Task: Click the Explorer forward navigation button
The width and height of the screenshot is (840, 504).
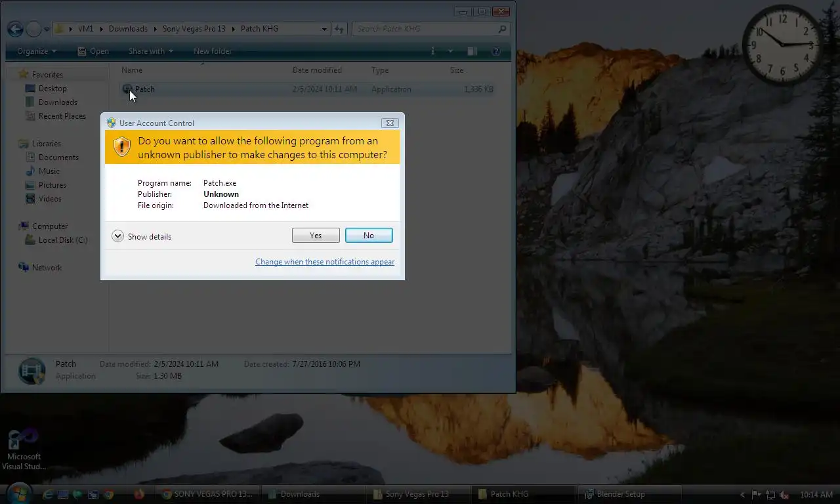Action: [33, 29]
